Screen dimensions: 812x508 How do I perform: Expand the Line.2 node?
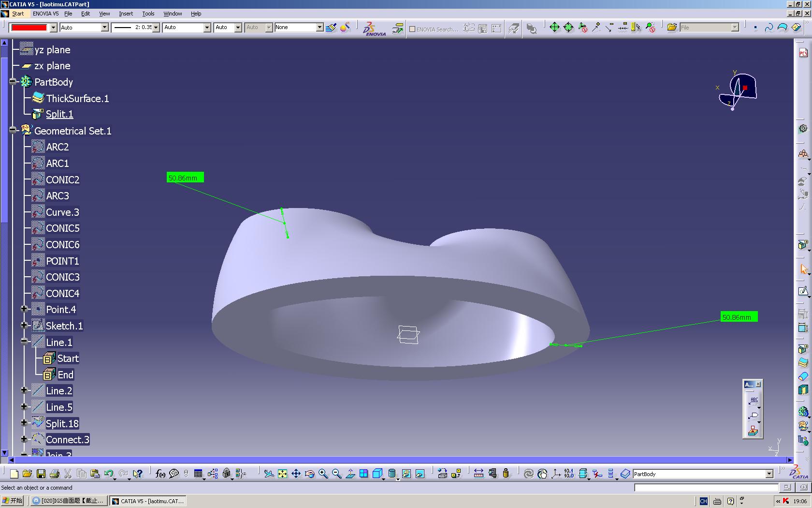[24, 390]
